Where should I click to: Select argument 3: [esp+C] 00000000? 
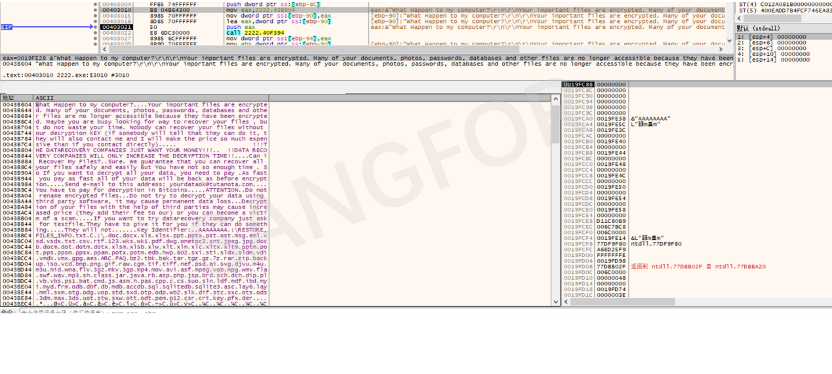(x=772, y=48)
